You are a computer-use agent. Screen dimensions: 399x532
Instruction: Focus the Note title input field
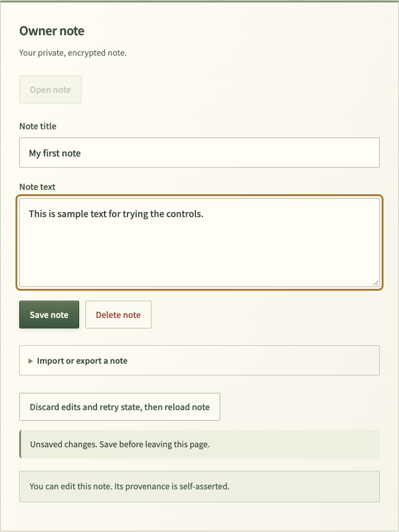199,153
